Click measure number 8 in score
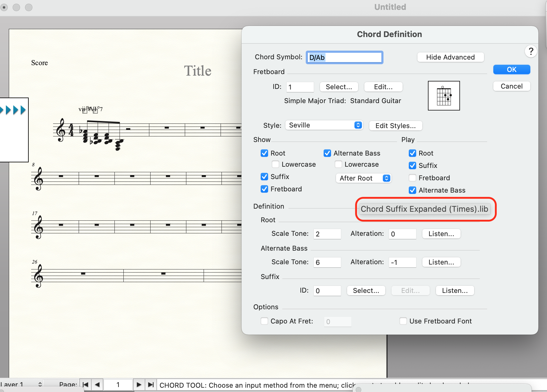Screen dimensions: 547x392 point(33,165)
